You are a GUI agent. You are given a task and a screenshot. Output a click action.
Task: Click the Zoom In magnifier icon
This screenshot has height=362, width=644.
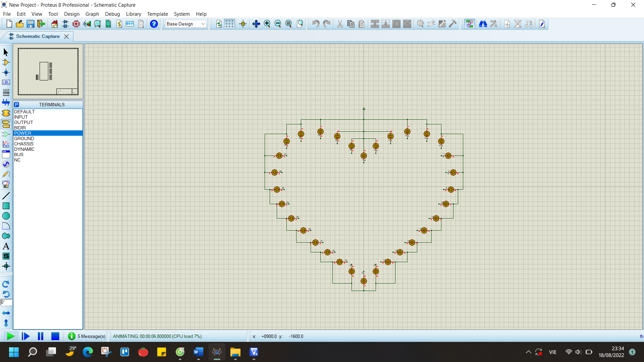(267, 24)
